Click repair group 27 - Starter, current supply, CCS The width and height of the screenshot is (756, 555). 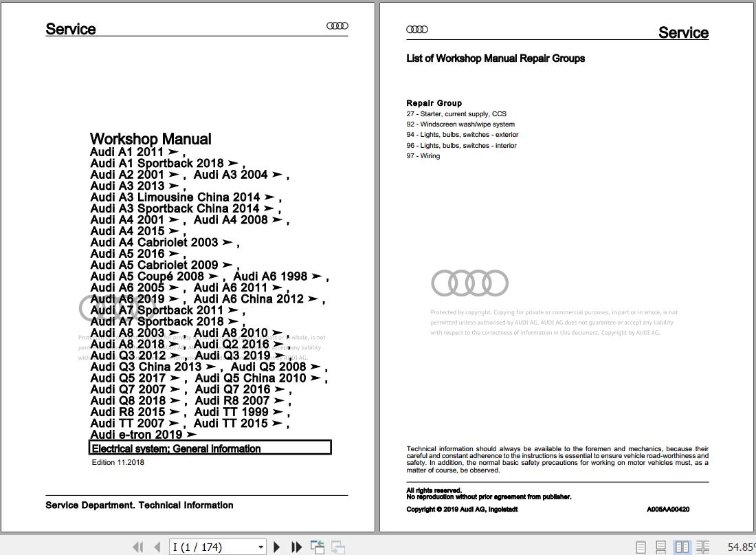(x=456, y=114)
